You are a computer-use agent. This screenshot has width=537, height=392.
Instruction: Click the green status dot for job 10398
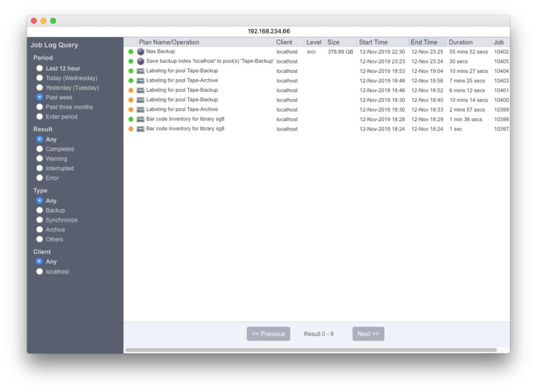tap(131, 119)
